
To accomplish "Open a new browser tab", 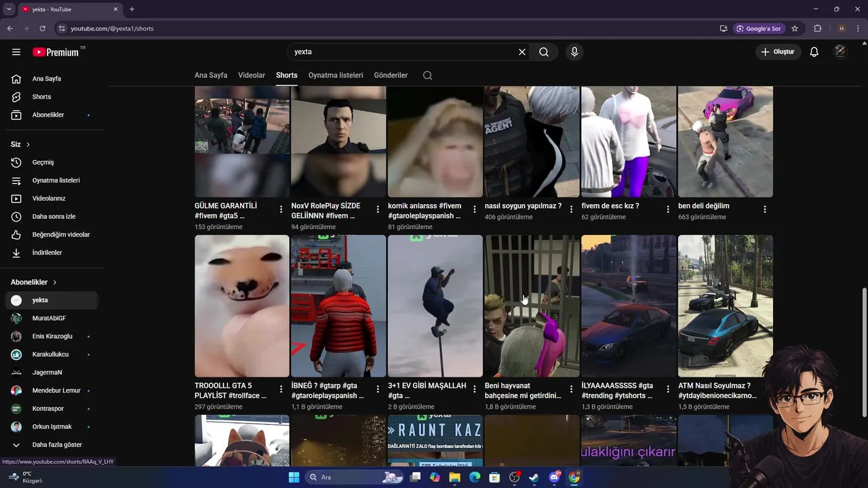I will tap(132, 9).
